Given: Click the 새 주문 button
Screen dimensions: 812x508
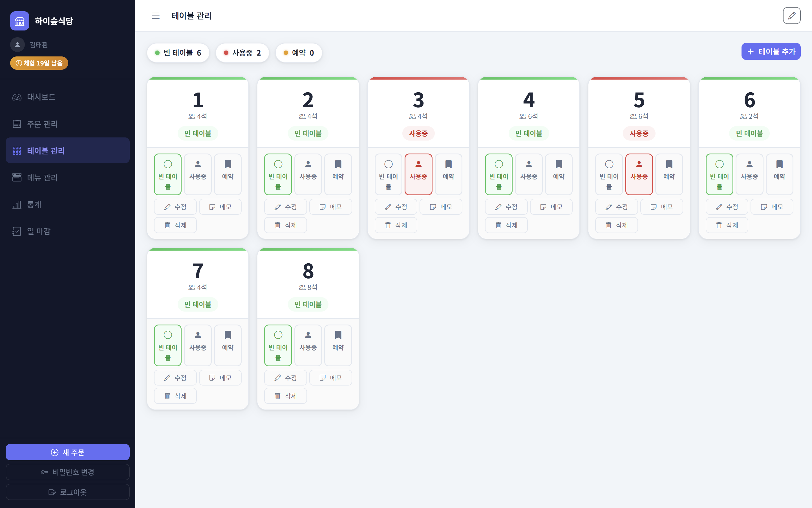Looking at the screenshot, I should click(x=67, y=452).
